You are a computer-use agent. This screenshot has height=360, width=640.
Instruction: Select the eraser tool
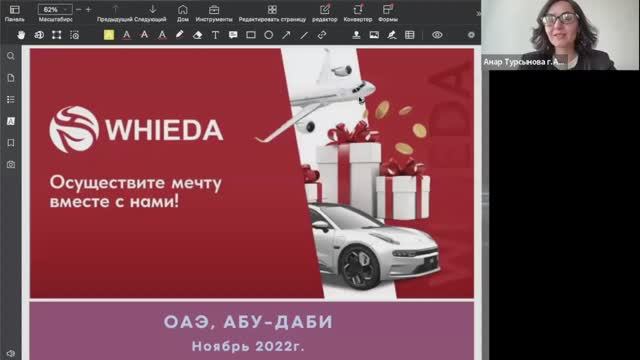(x=198, y=35)
